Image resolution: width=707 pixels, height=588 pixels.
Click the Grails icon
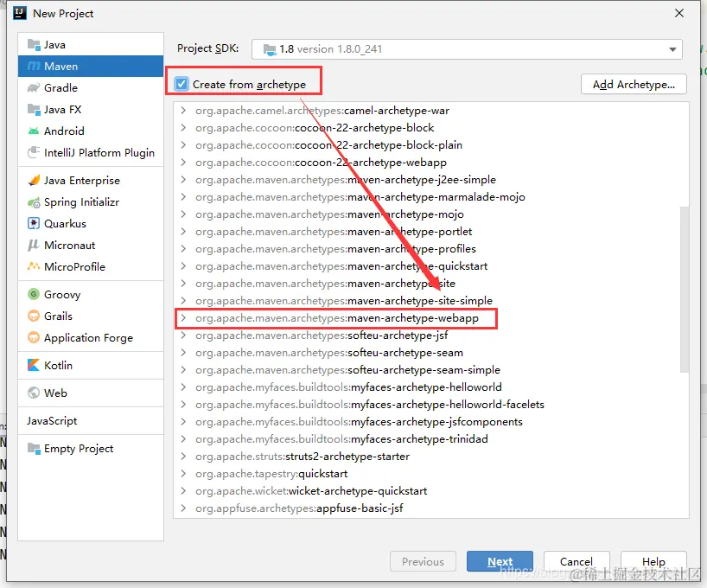pyautogui.click(x=34, y=316)
